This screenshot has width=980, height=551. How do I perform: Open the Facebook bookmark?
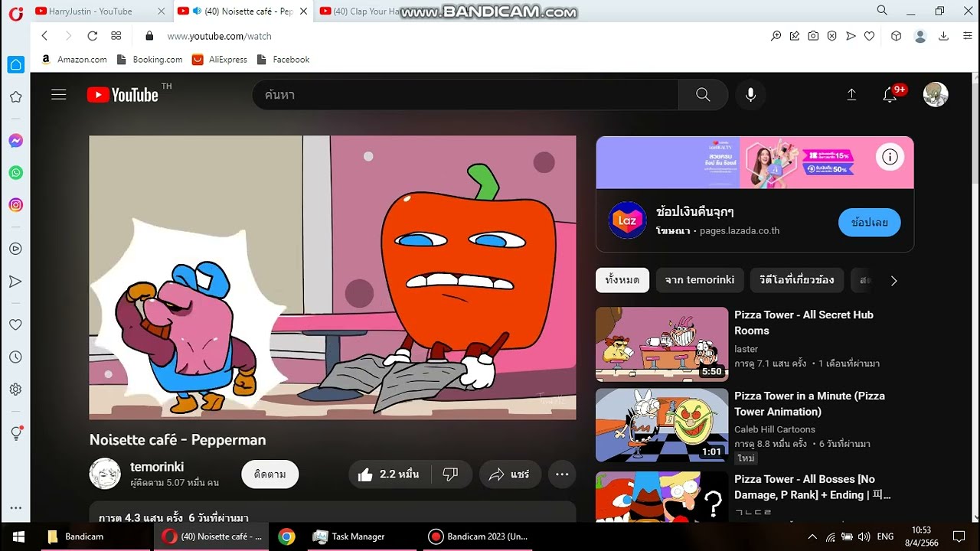pos(283,60)
